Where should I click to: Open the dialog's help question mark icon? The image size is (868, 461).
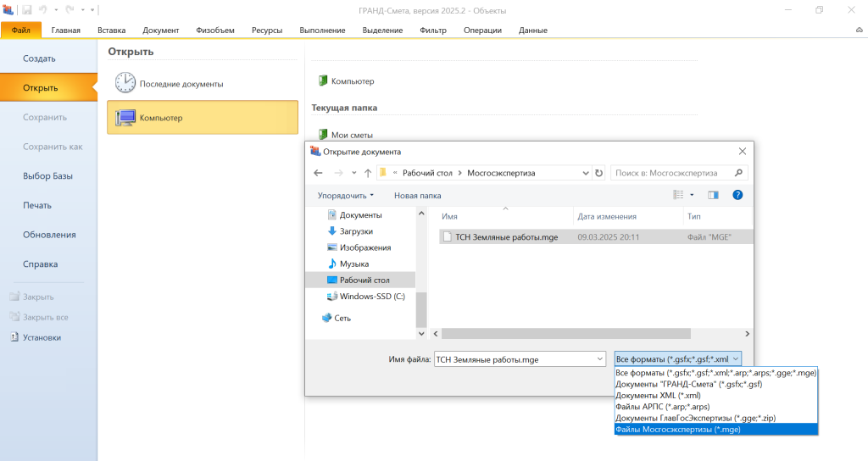[737, 195]
